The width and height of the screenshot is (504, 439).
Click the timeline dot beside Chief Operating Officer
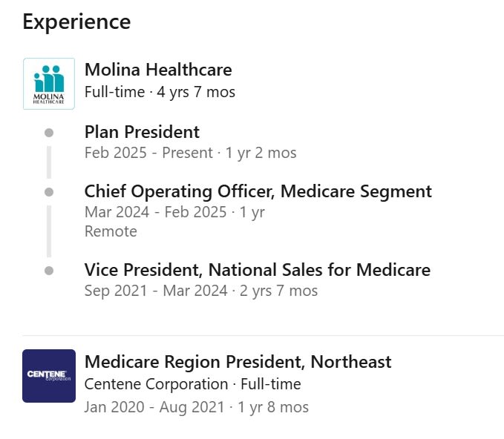(x=49, y=191)
